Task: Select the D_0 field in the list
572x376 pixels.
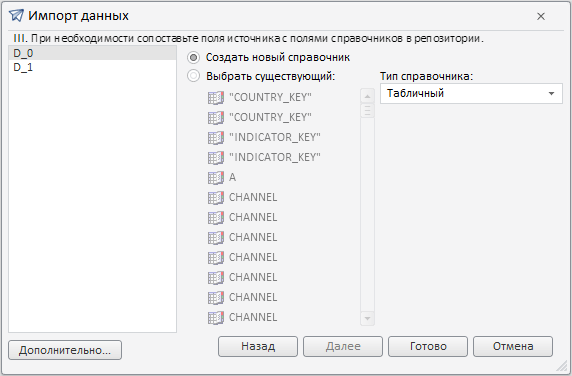Action: [92, 53]
